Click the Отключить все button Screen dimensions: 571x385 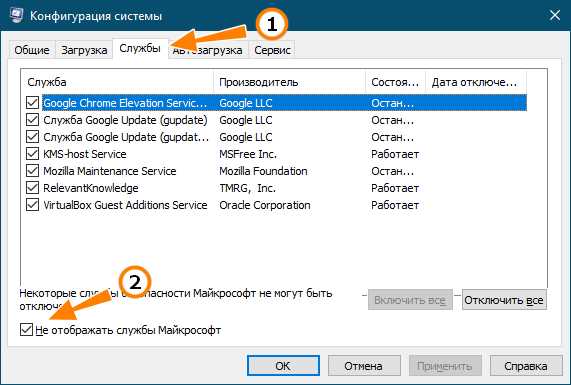[x=504, y=300]
